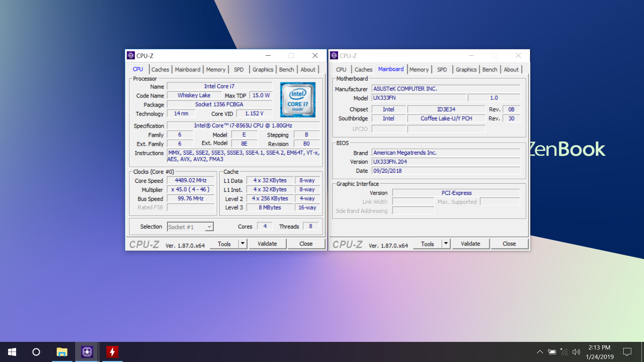
Task: Select CPU tab in left CPU-Z window
Action: pos(138,69)
